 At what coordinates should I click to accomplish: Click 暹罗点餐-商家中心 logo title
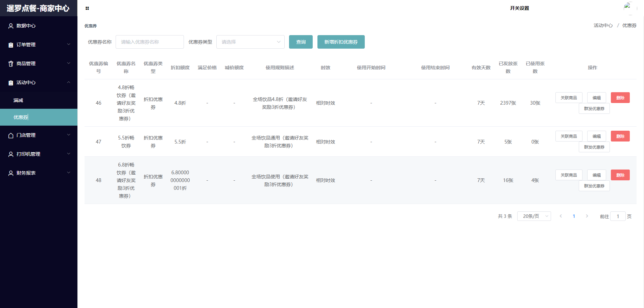[38, 8]
